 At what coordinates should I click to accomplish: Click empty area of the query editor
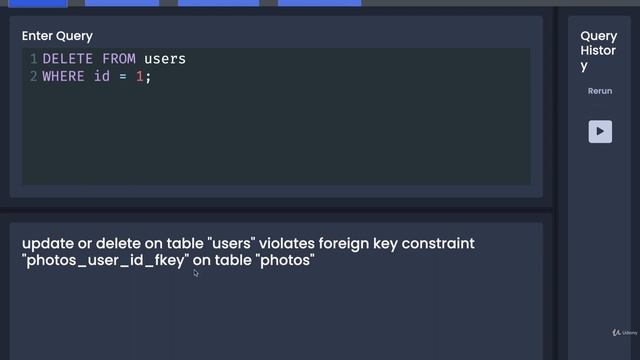click(x=276, y=135)
